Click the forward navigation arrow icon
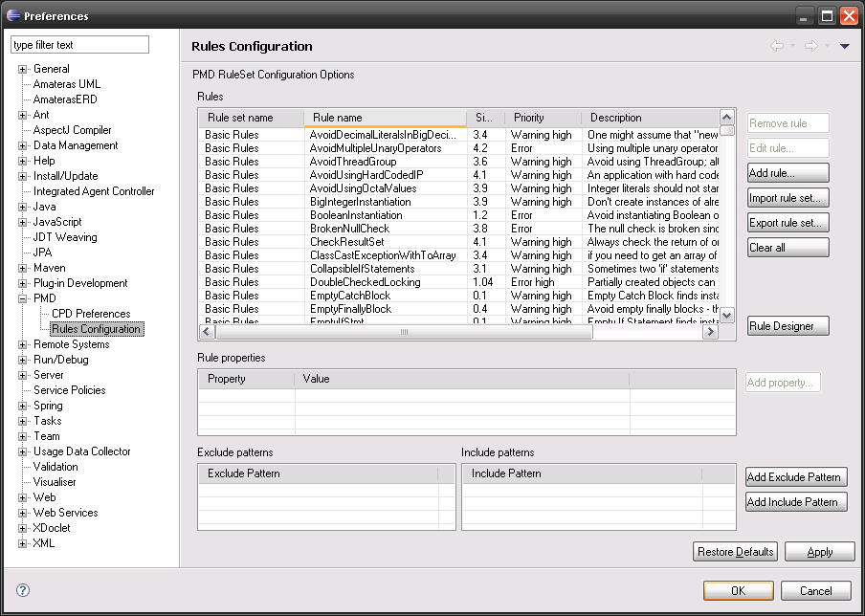Screen dimensions: 865x616 810,46
